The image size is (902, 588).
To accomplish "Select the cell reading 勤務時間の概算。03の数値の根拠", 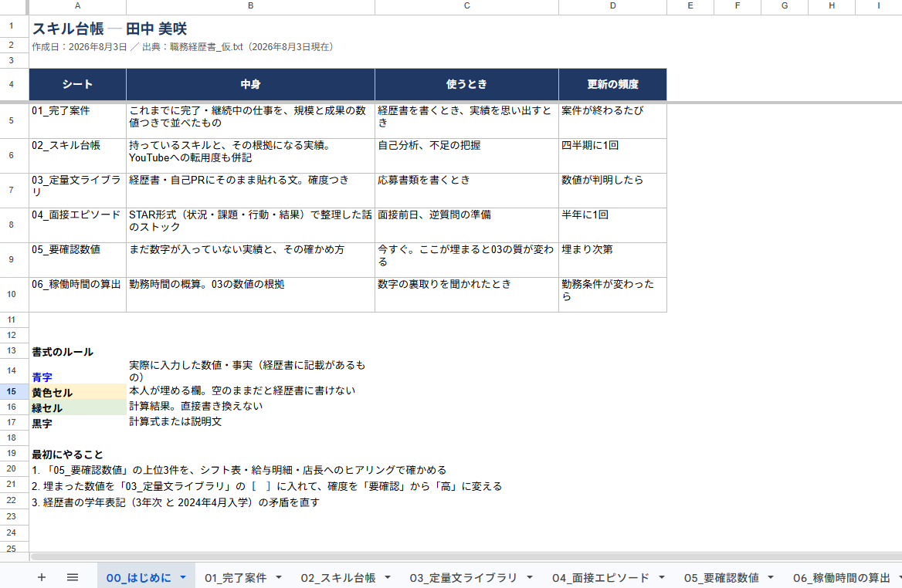I will 250,295.
